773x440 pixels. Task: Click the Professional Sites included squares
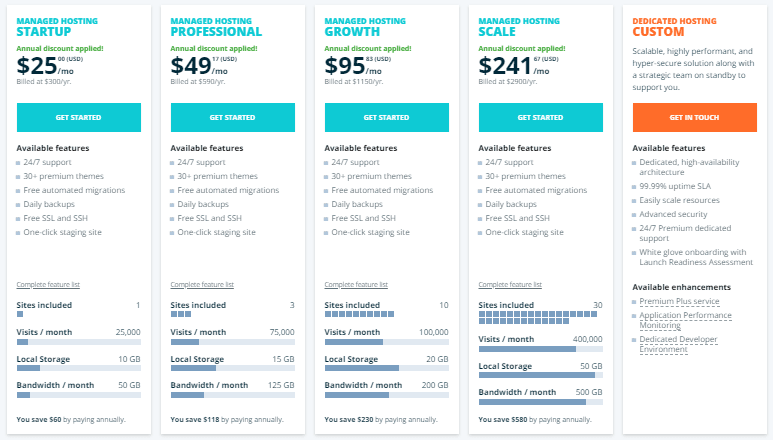(181, 314)
